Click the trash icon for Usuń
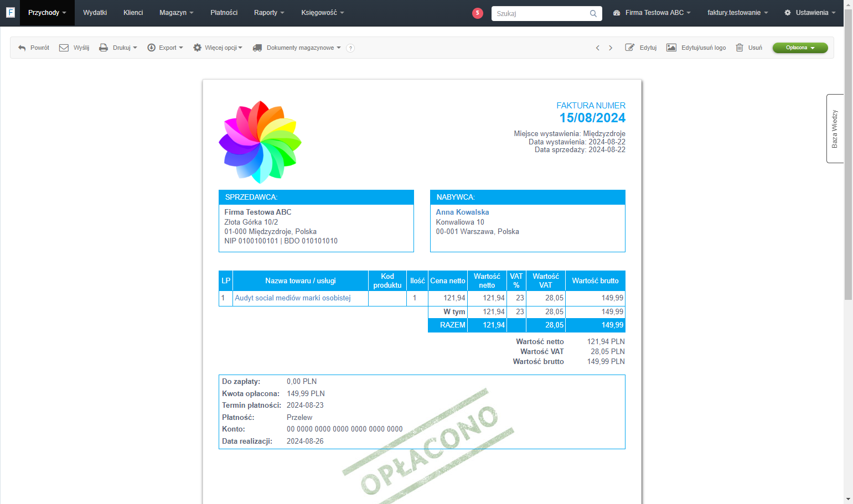The height and width of the screenshot is (504, 853). [x=740, y=48]
